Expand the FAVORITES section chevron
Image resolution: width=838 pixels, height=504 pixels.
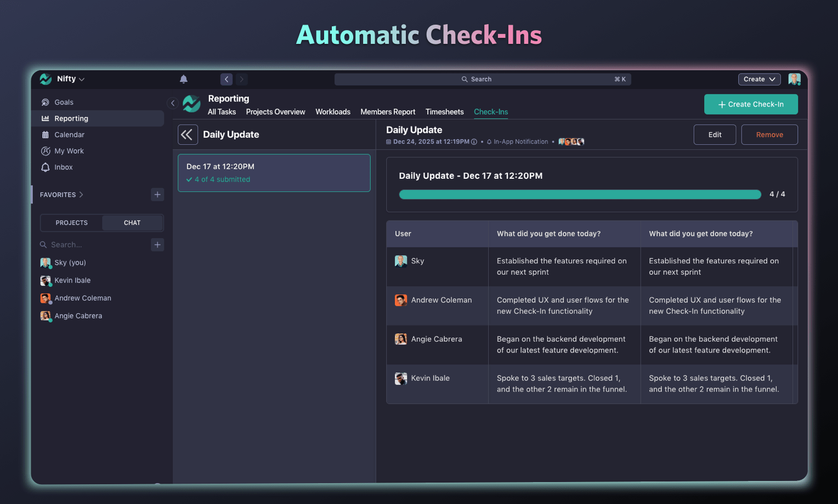(81, 194)
